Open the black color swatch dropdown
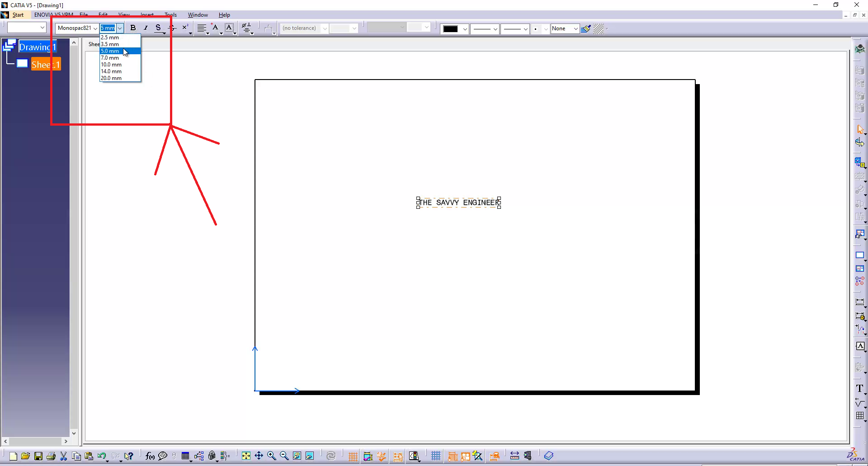This screenshot has width=868, height=466. point(465,29)
